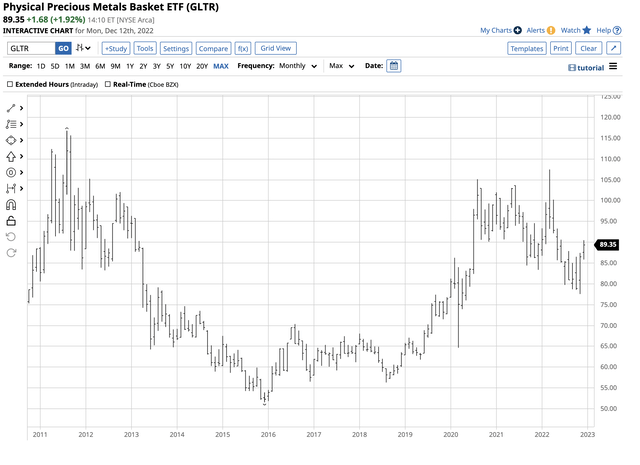Click the My Charts plus icon

pyautogui.click(x=518, y=30)
